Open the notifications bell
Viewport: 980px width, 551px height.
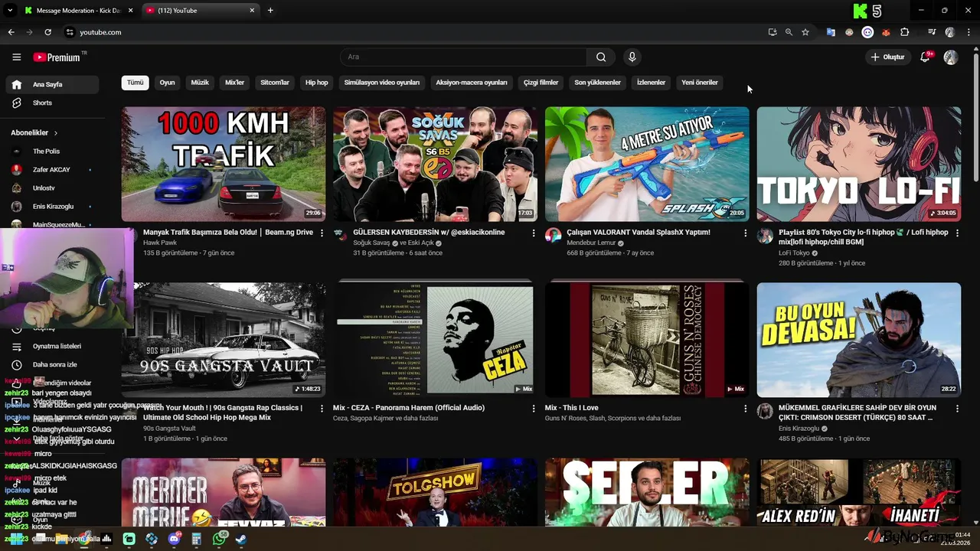[925, 57]
